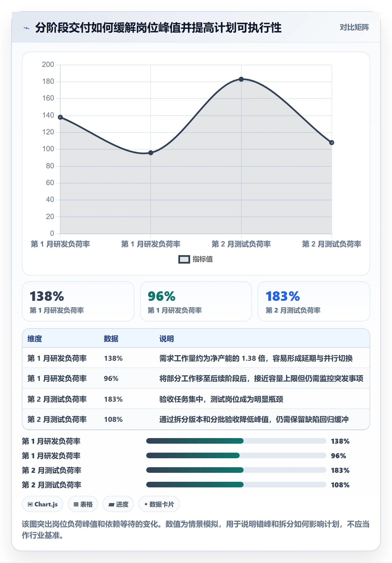Click the 100 tick on the y-axis

48,149
